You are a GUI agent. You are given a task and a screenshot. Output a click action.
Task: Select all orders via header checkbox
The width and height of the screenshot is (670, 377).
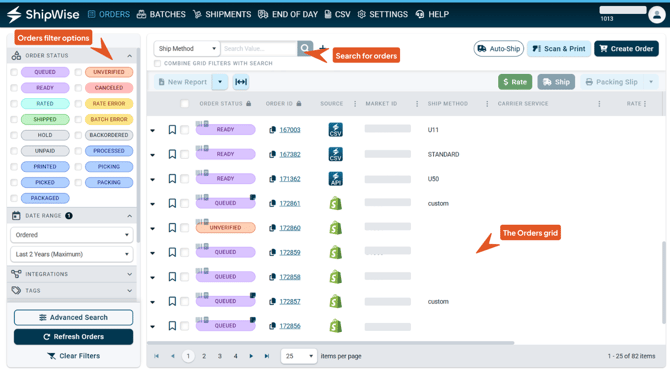click(x=185, y=103)
